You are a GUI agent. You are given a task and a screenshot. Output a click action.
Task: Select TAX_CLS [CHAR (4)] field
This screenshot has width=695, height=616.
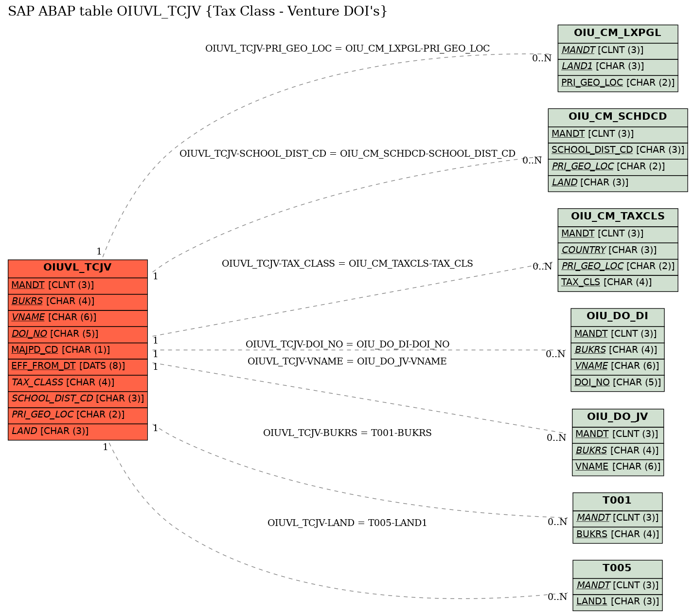pos(618,283)
